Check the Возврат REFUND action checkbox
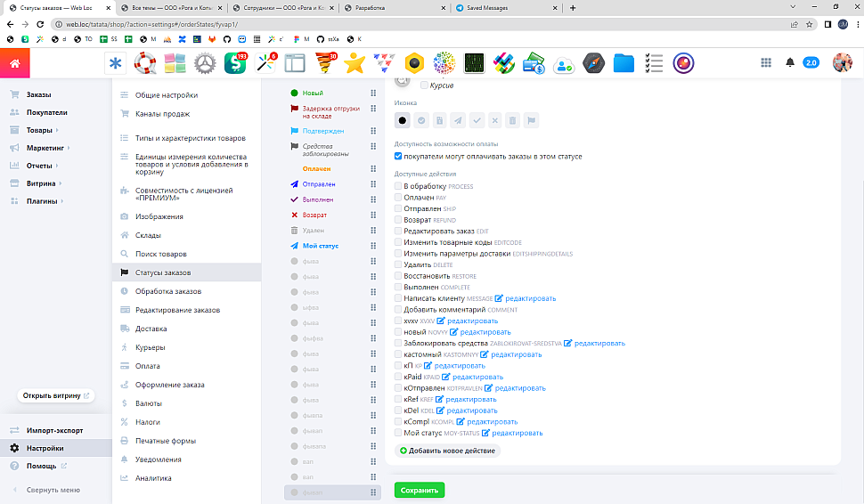The image size is (864, 504). [399, 220]
